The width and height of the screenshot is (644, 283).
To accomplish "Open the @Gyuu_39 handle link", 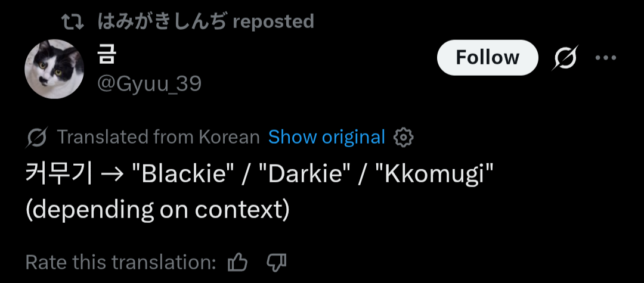I will coord(149,84).
